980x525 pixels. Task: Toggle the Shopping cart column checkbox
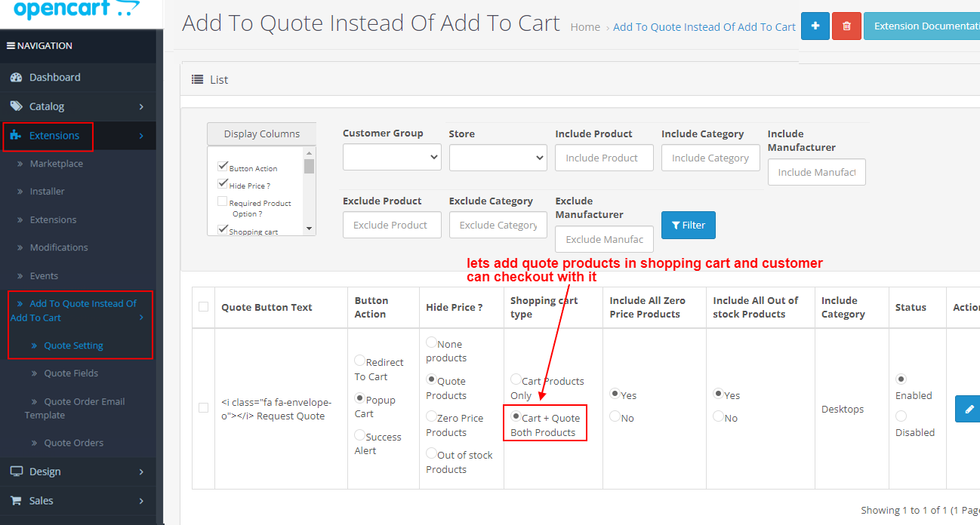coord(223,229)
